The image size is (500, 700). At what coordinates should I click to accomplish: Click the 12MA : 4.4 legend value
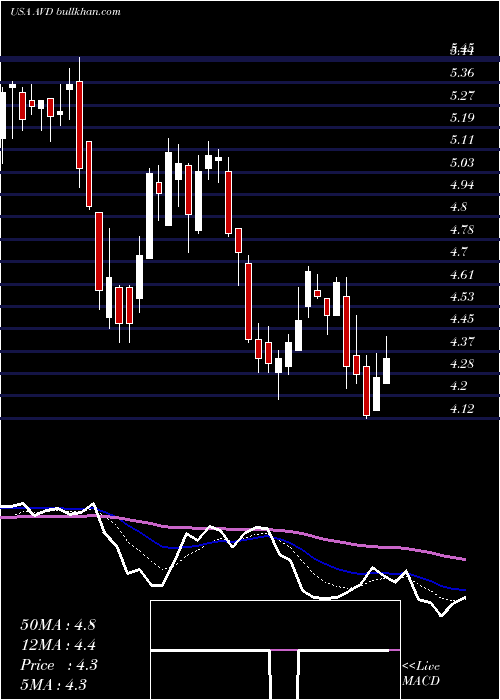58,645
